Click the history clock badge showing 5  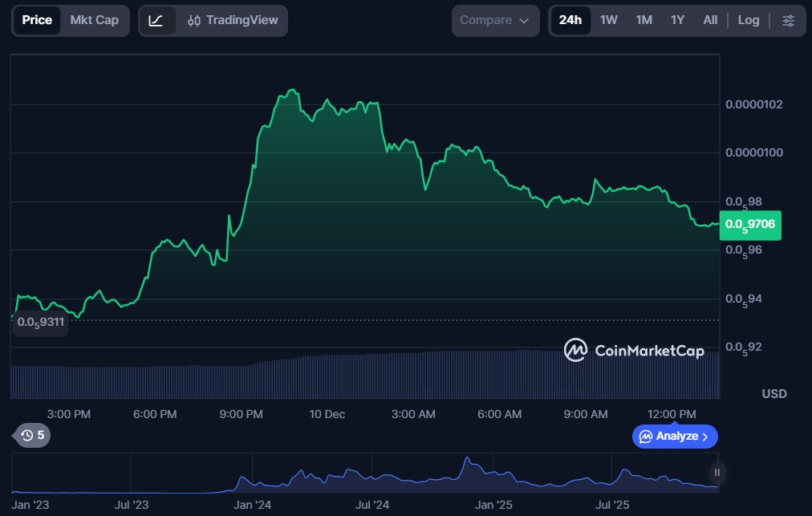click(33, 435)
